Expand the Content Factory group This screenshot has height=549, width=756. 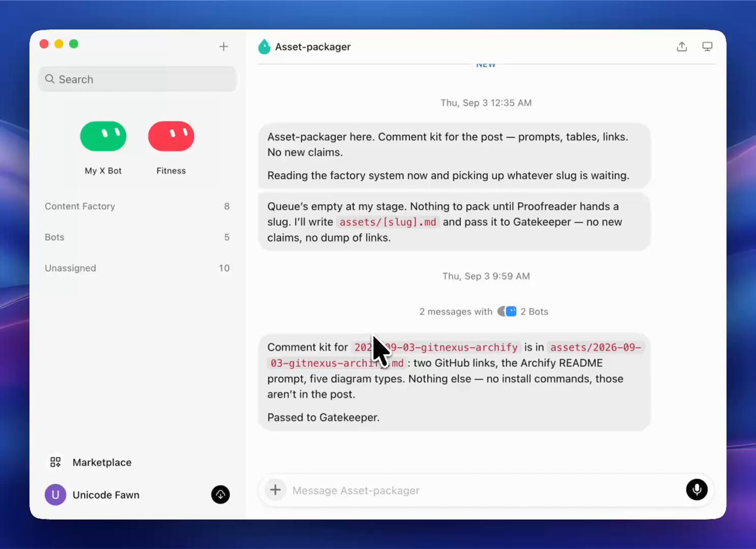point(137,206)
